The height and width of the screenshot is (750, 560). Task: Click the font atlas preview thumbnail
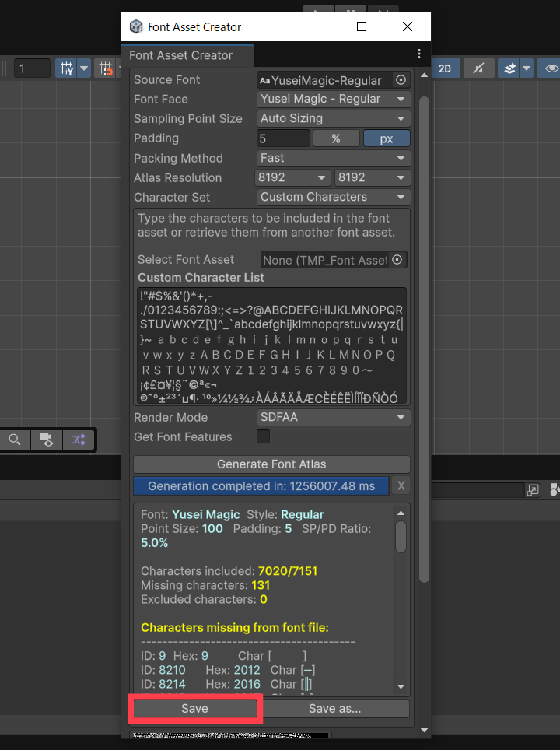pyautogui.click(x=230, y=735)
